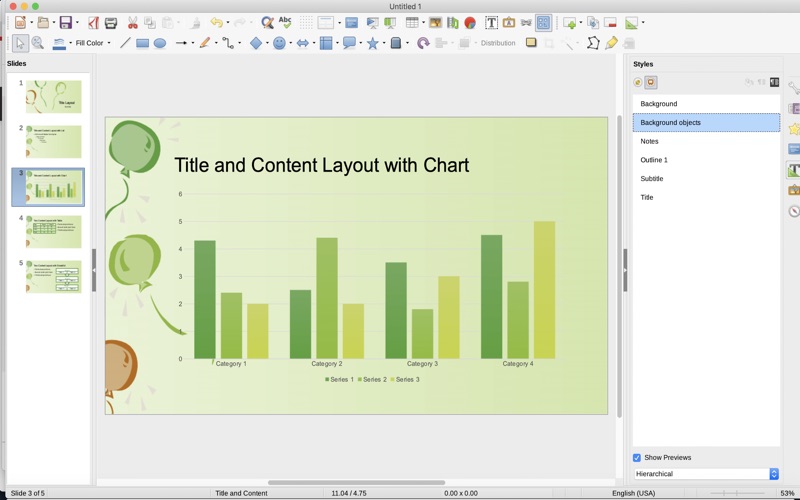Expand the Basic Shapes dropdown arrow

(267, 43)
